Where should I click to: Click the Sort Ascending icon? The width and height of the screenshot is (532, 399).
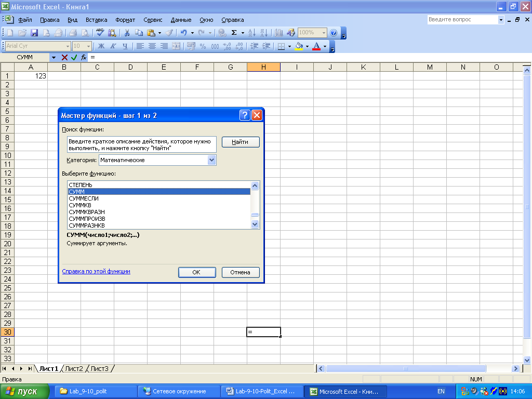252,33
